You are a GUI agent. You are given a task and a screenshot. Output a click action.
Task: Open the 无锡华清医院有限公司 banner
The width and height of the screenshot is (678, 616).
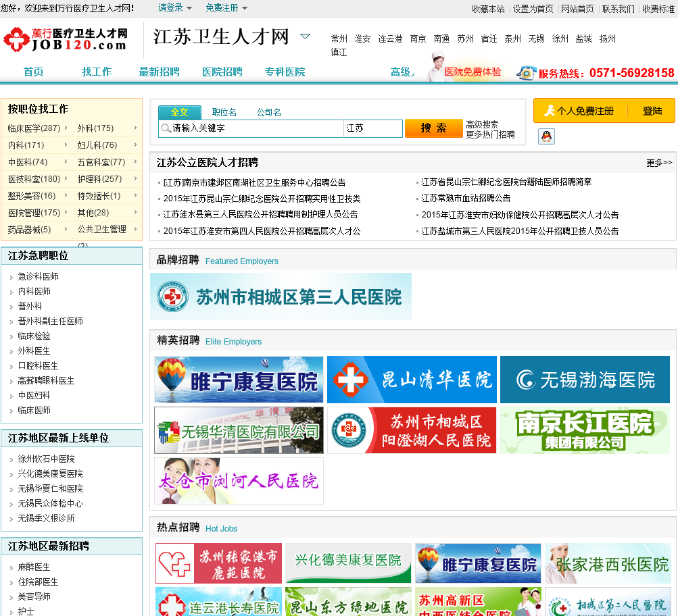239,430
